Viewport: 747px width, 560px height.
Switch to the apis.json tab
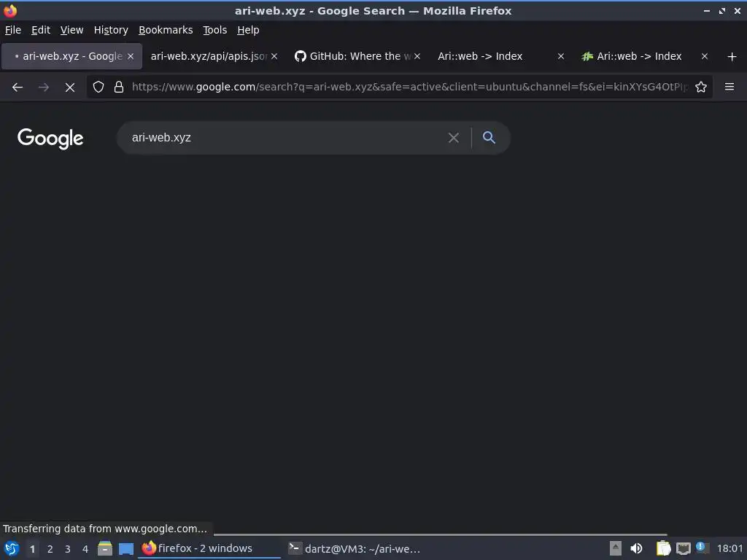214,57
